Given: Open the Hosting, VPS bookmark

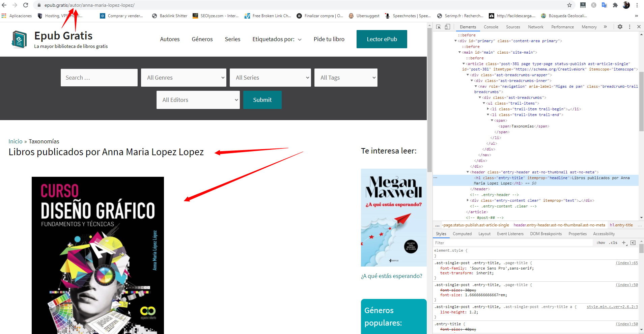Looking at the screenshot, I should point(60,16).
